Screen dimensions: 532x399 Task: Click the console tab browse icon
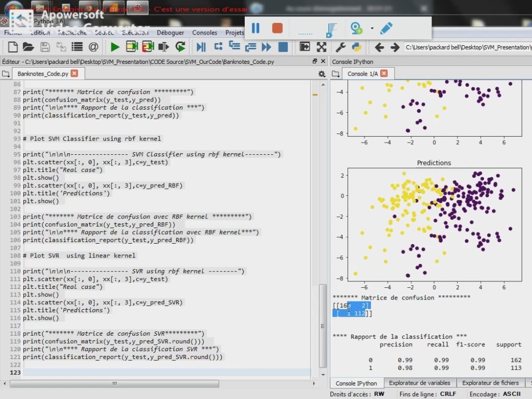(x=336, y=73)
